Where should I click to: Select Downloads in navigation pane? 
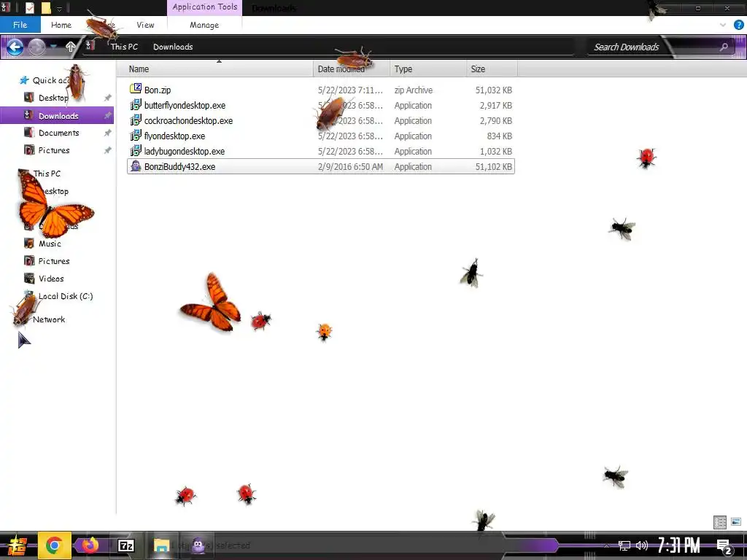[57, 116]
